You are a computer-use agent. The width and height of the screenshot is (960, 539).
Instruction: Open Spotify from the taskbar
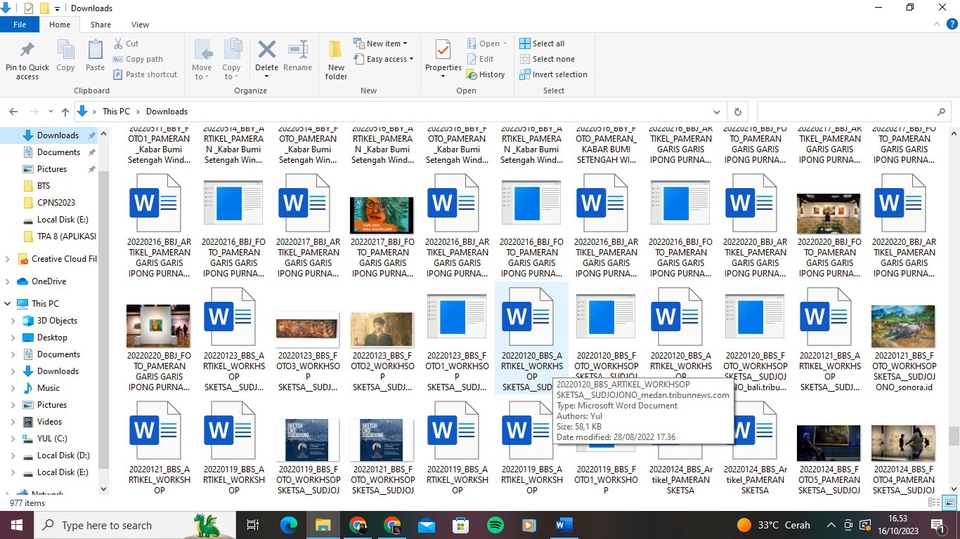[x=495, y=525]
